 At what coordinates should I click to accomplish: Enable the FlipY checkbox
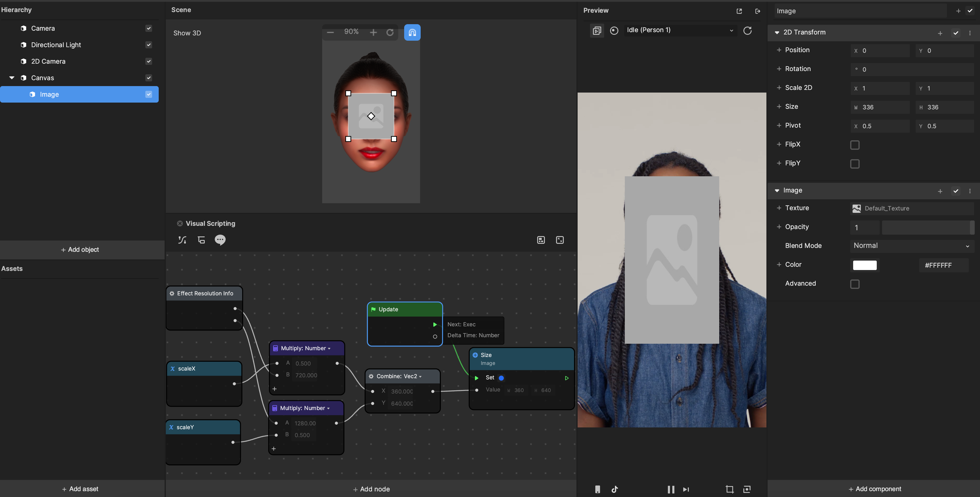click(855, 164)
